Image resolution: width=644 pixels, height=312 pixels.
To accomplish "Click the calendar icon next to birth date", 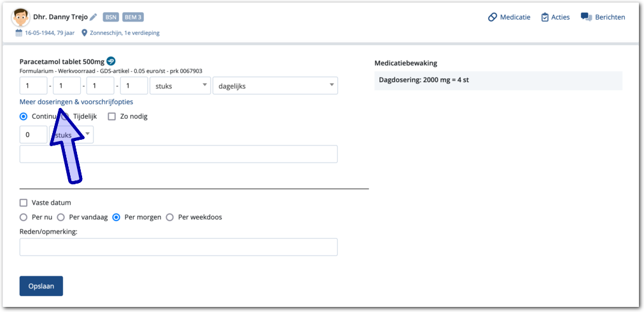I will tap(19, 32).
